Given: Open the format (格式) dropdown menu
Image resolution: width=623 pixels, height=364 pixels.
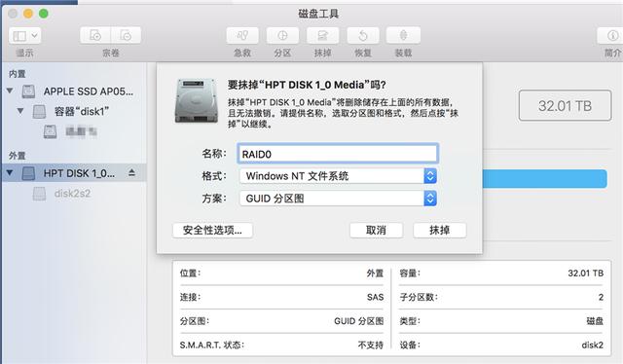Looking at the screenshot, I should [x=338, y=176].
